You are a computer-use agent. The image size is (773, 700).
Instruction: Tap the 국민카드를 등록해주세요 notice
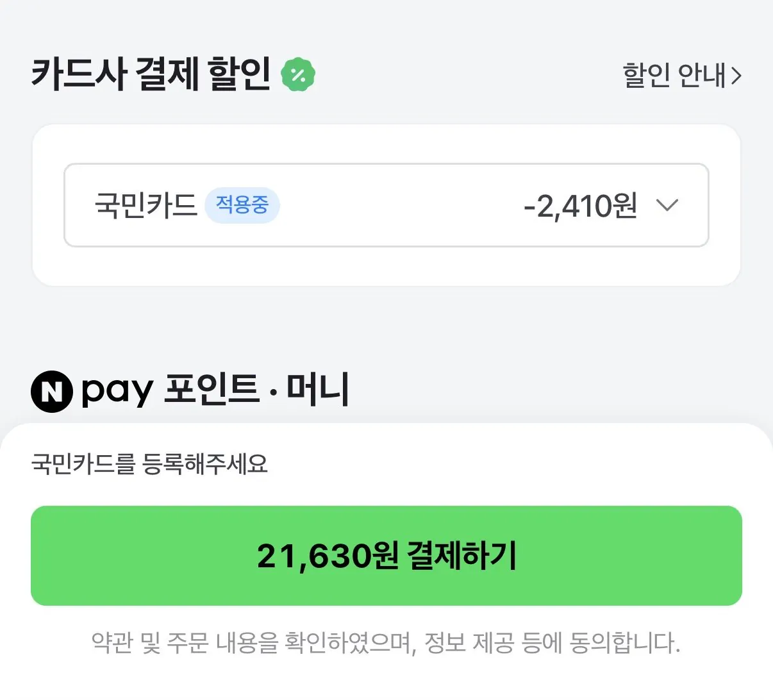tap(149, 463)
